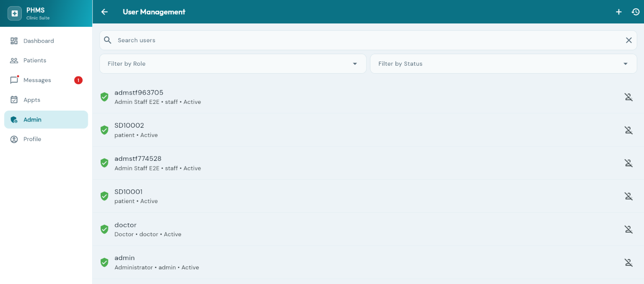Viewport: 644px width, 284px height.
Task: Click green shield beside SD10002
Action: pyautogui.click(x=104, y=130)
